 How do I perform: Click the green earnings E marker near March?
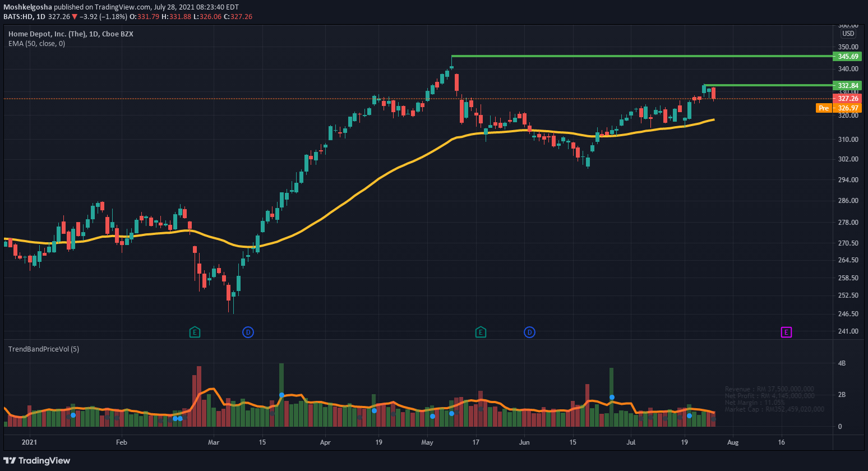(195, 333)
